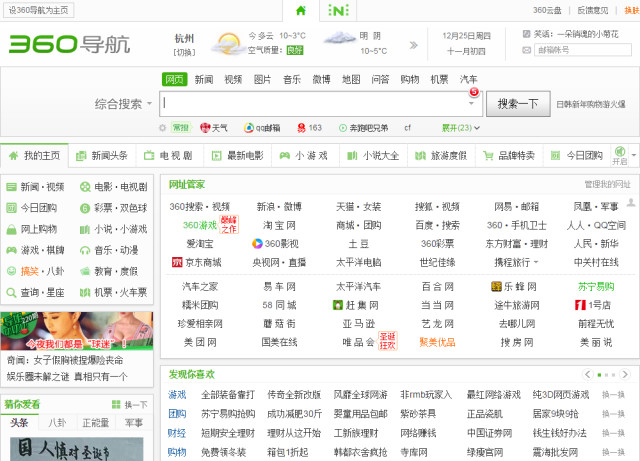Open 聚美优品 orange link
The width and height of the screenshot is (640, 461).
[437, 342]
